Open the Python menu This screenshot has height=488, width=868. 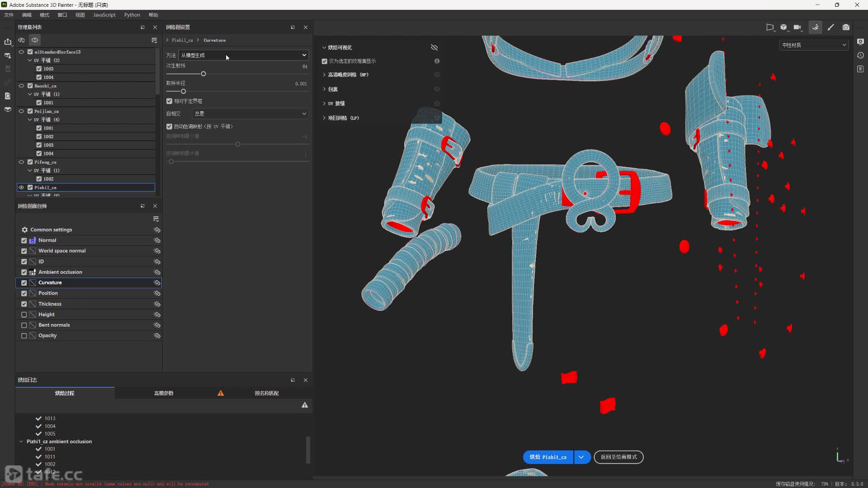click(x=132, y=15)
